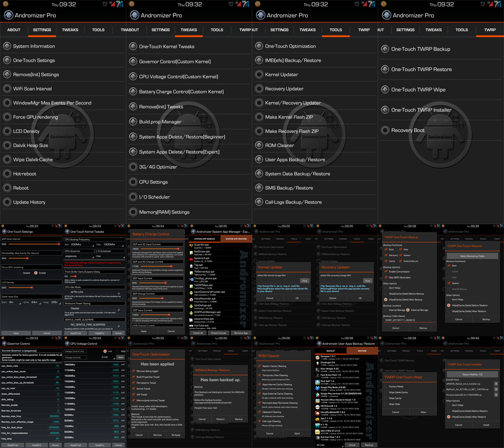Screen dimensions: 504x448
Task: Tap the icon beside Battery Charge Control[Custom Kernel]
Action: click(133, 92)
